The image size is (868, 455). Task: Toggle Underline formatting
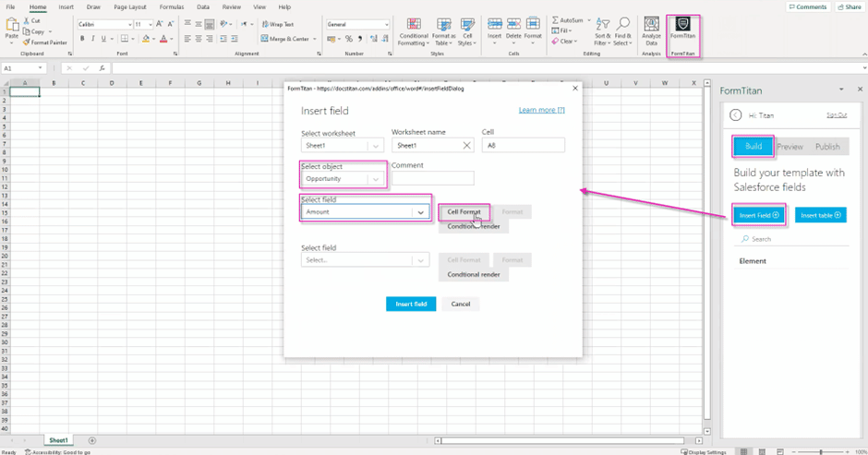click(x=103, y=39)
